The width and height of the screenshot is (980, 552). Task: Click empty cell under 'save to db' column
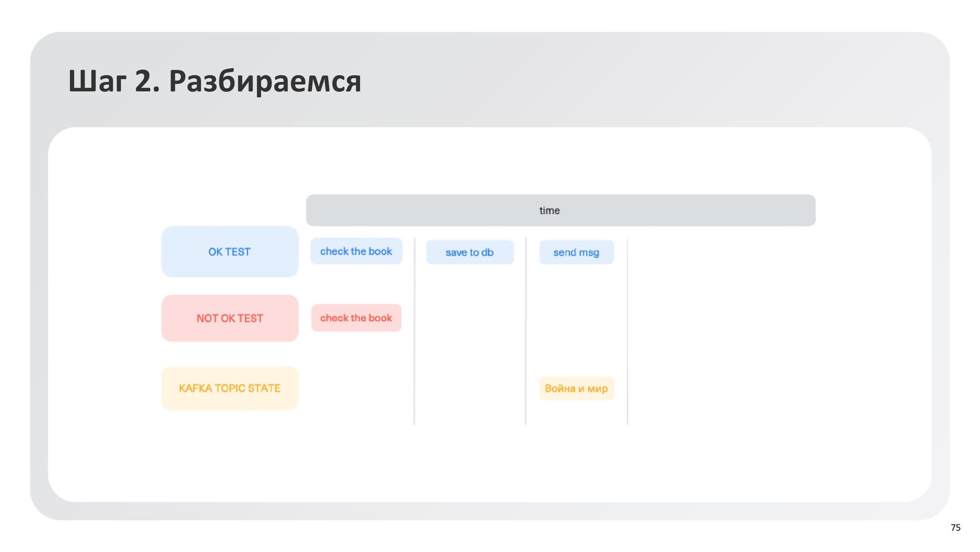pyautogui.click(x=470, y=332)
